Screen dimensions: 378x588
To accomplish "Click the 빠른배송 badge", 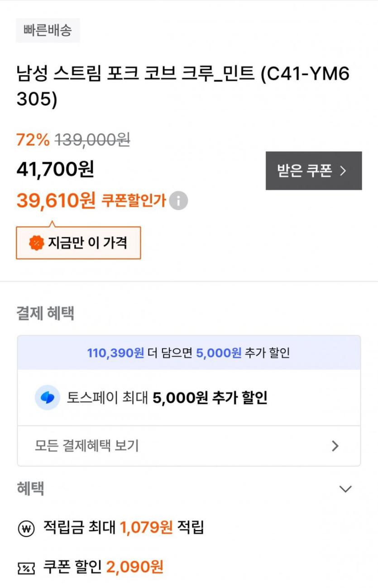I will [x=48, y=30].
